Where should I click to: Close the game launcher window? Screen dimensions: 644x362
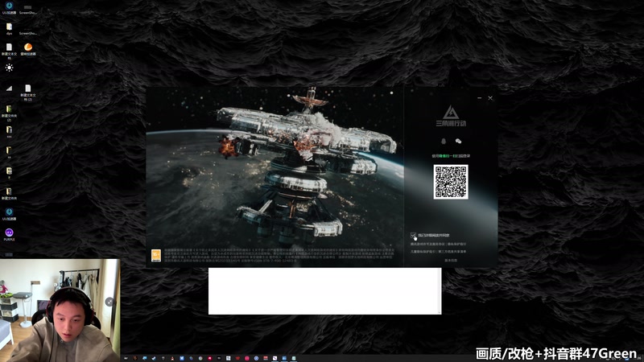point(490,98)
